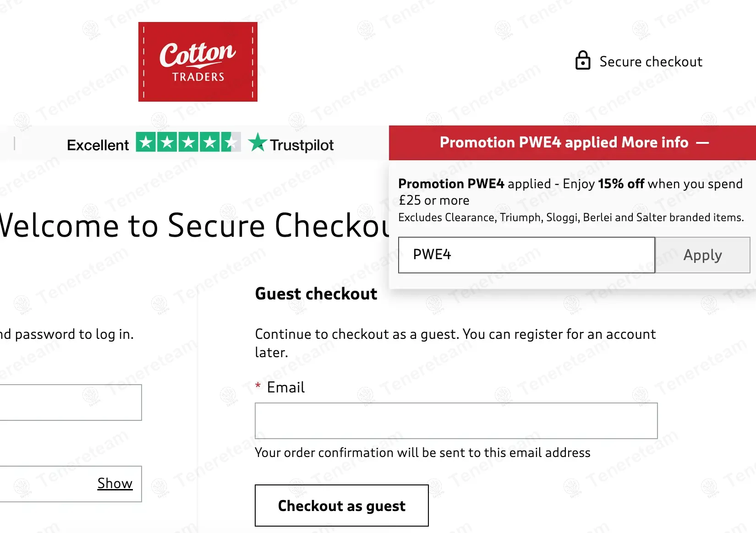Viewport: 756px width, 533px height.
Task: Click the fifth half-filled Trustpilot star
Action: click(230, 142)
